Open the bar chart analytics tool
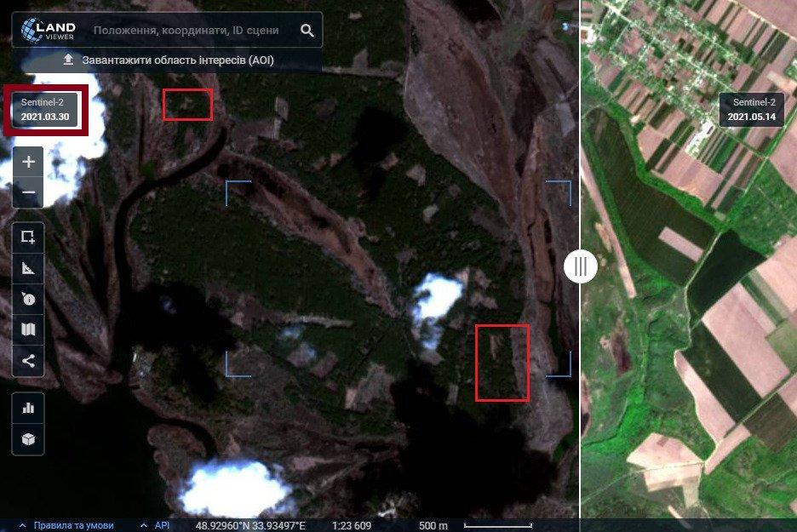Image resolution: width=797 pixels, height=532 pixels. [28, 408]
